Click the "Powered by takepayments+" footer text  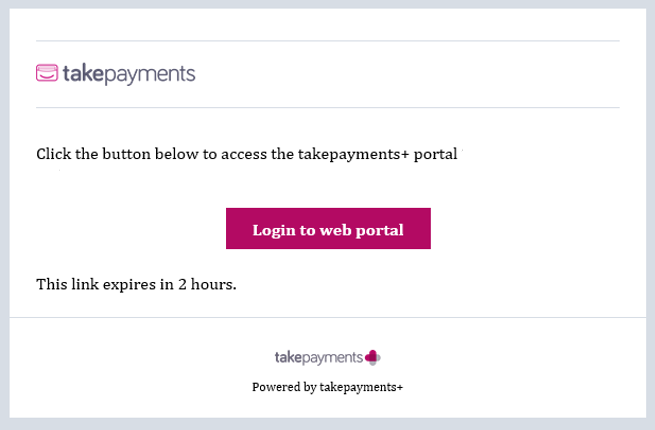328,387
